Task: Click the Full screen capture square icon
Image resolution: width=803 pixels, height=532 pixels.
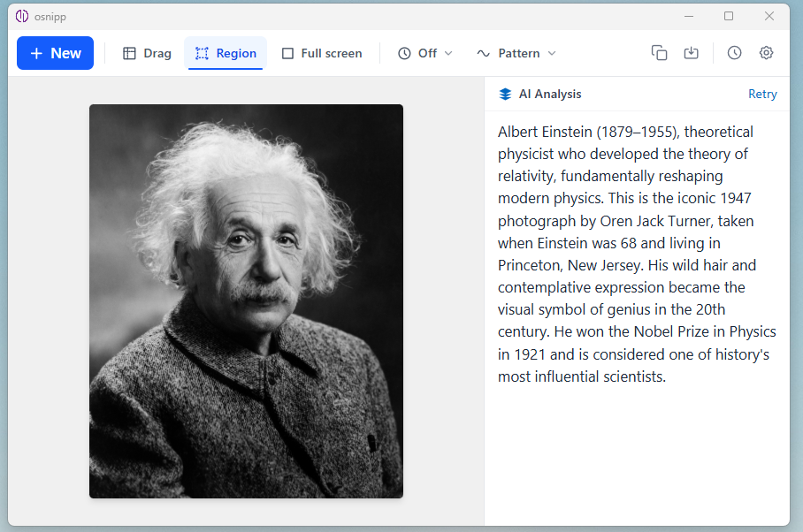Action: point(287,53)
